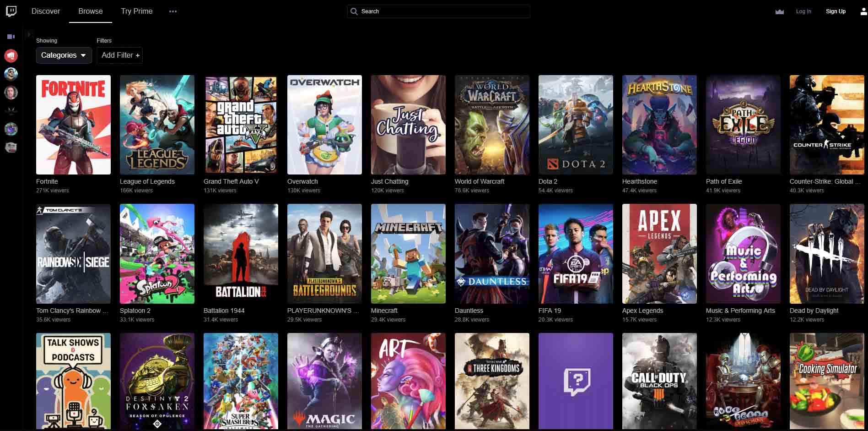Open the red fist channel avatar
This screenshot has height=431, width=868.
tap(11, 56)
